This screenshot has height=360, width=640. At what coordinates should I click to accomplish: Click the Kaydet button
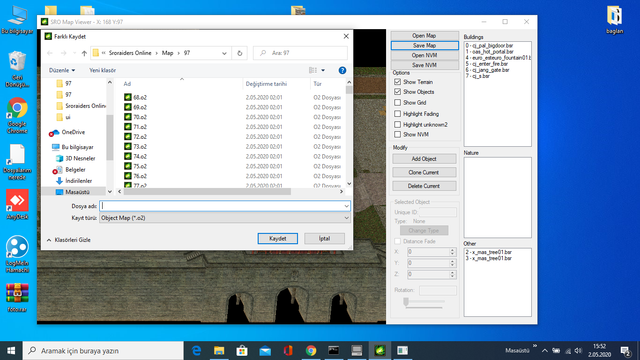(278, 238)
